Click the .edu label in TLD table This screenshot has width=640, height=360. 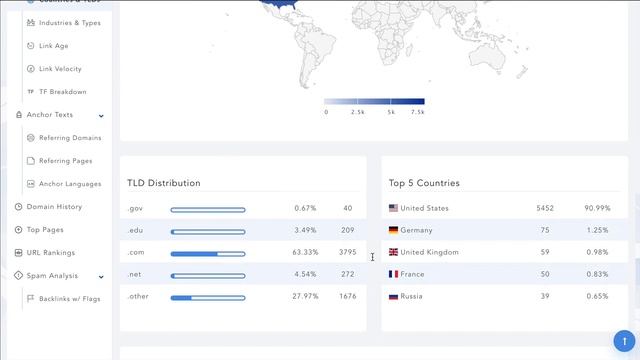[135, 230]
